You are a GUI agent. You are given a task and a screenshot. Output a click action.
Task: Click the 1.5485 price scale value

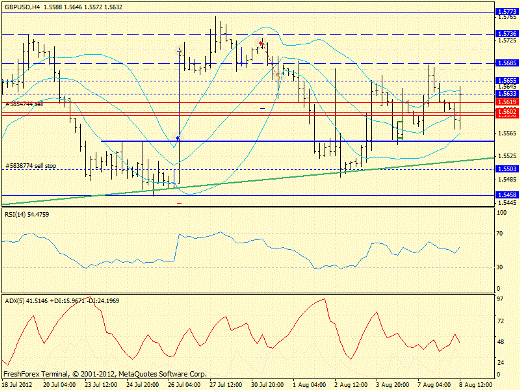[507, 180]
